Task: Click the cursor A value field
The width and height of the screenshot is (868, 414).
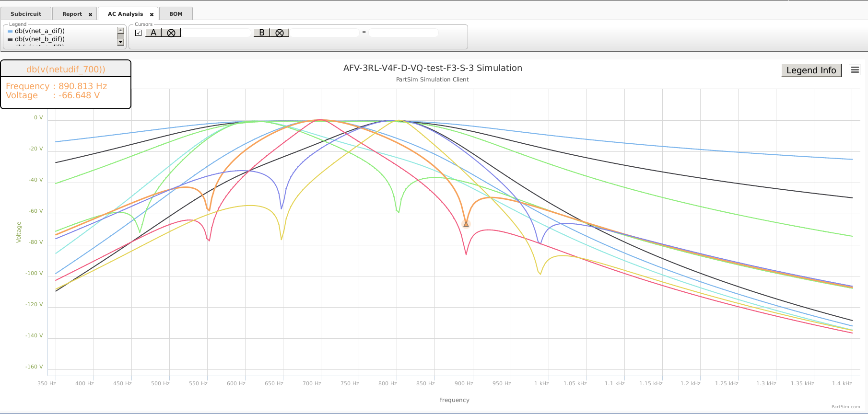Action: (x=216, y=33)
